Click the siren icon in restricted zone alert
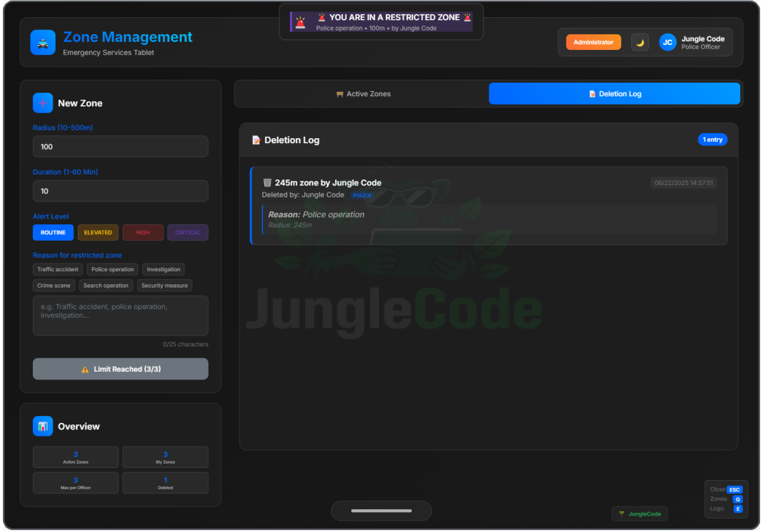Image resolution: width=763 pixels, height=532 pixels. point(301,22)
